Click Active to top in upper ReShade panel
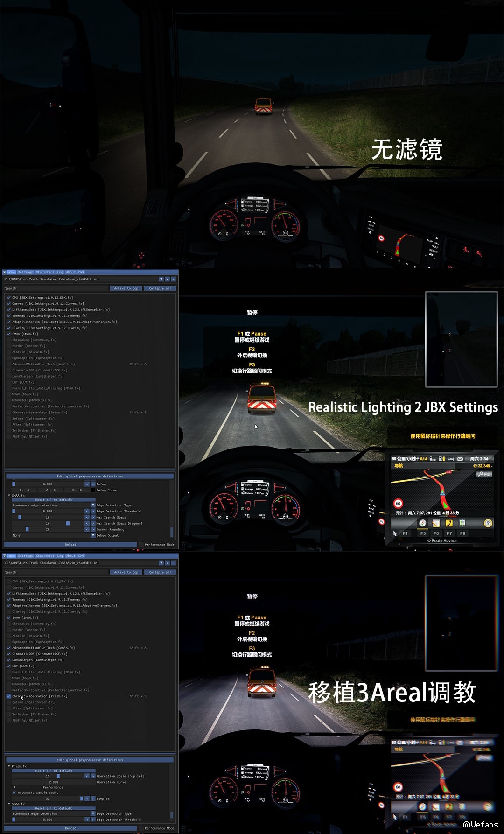Screen dimensions: 504x834 click(x=126, y=288)
